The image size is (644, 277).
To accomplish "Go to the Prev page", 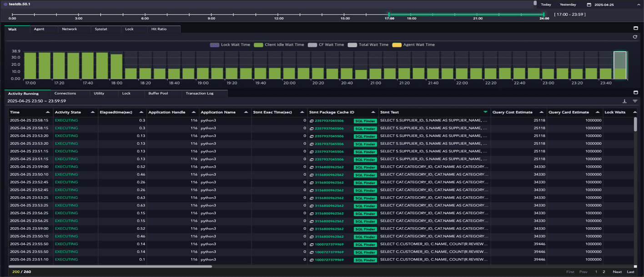I will [583, 272].
